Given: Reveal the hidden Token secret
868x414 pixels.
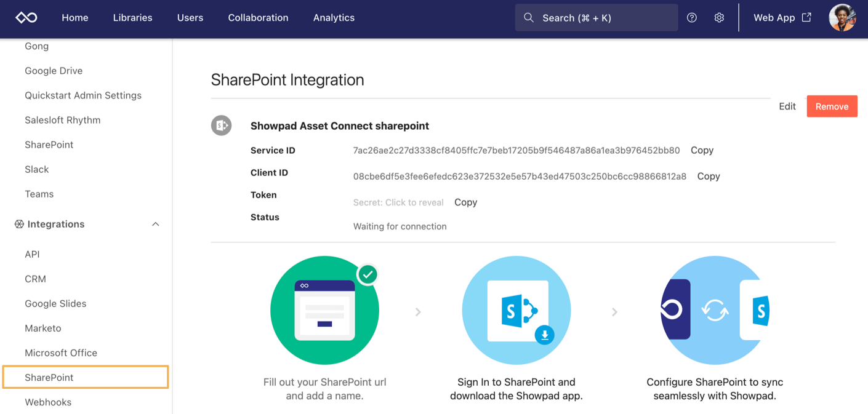Looking at the screenshot, I should click(398, 202).
